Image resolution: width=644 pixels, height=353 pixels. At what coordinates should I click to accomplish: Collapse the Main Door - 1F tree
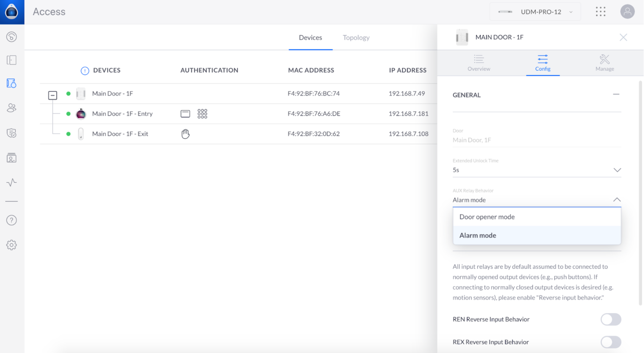tap(52, 95)
